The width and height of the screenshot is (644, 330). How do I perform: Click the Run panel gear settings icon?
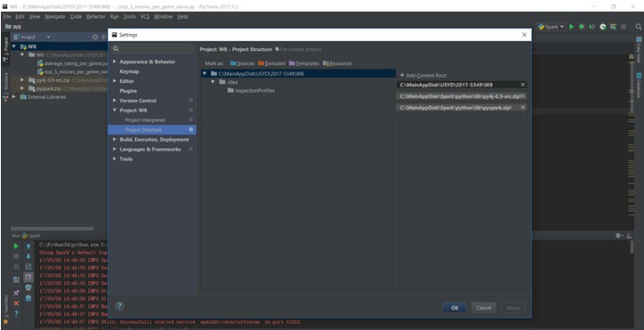click(x=618, y=235)
